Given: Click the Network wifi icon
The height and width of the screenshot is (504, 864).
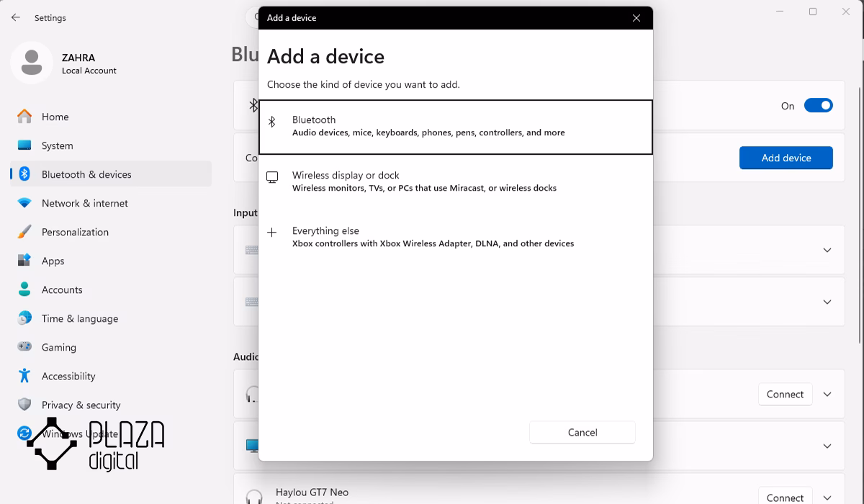Looking at the screenshot, I should [24, 203].
